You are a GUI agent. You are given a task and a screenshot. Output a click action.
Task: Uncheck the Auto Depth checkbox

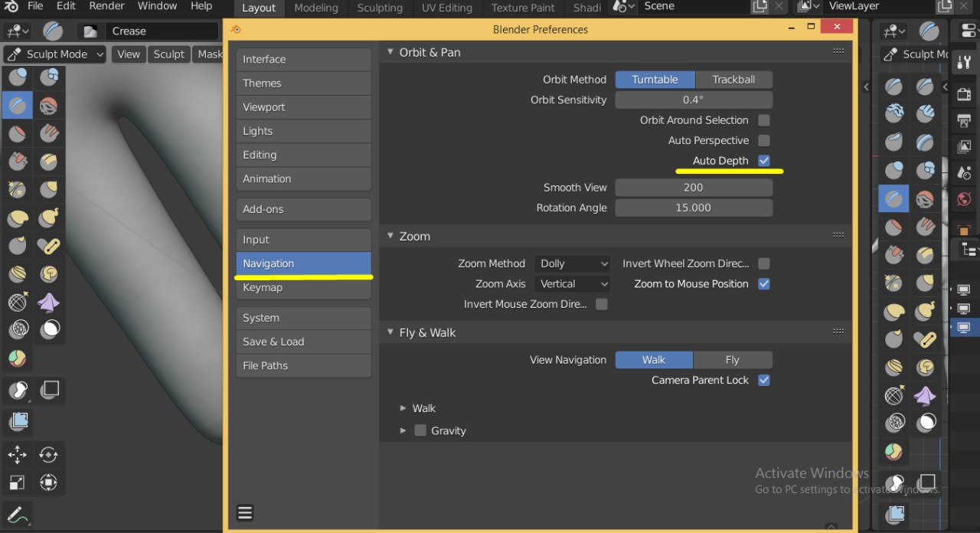click(x=763, y=161)
